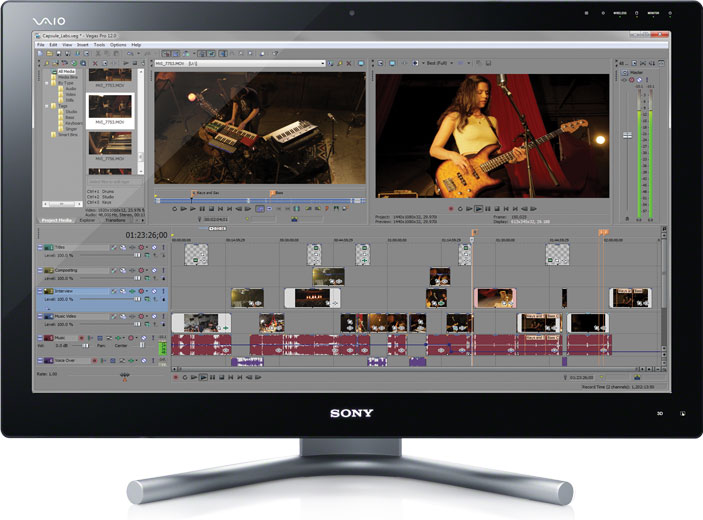Click the Transitions tab
Screen dimensions: 703x520
115,220
